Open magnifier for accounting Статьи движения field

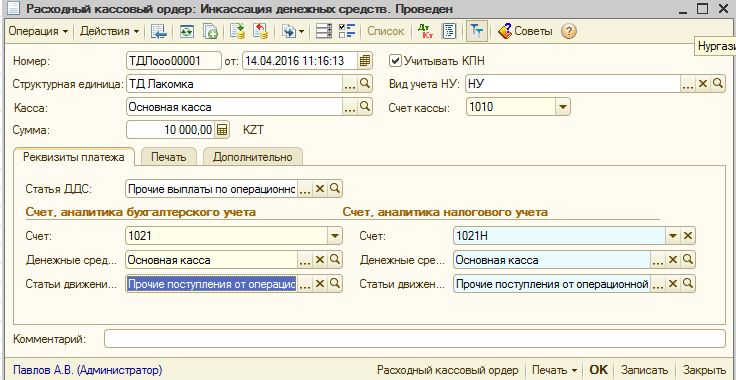(335, 284)
